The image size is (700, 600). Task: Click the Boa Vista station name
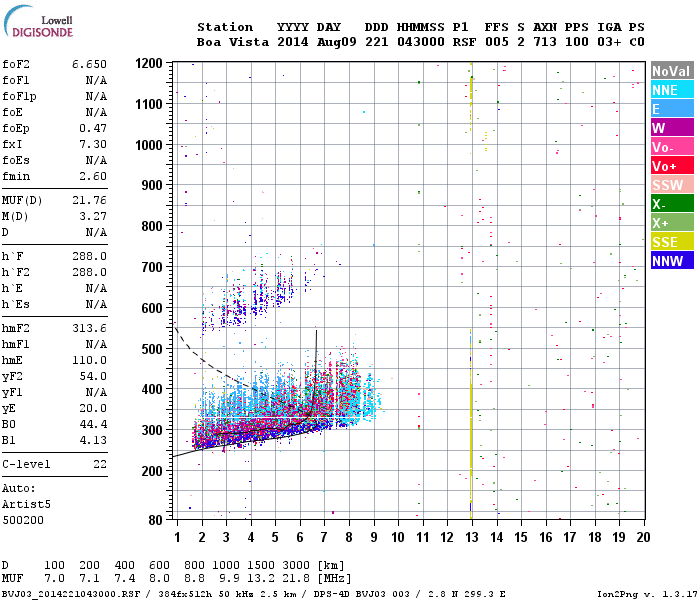[233, 42]
